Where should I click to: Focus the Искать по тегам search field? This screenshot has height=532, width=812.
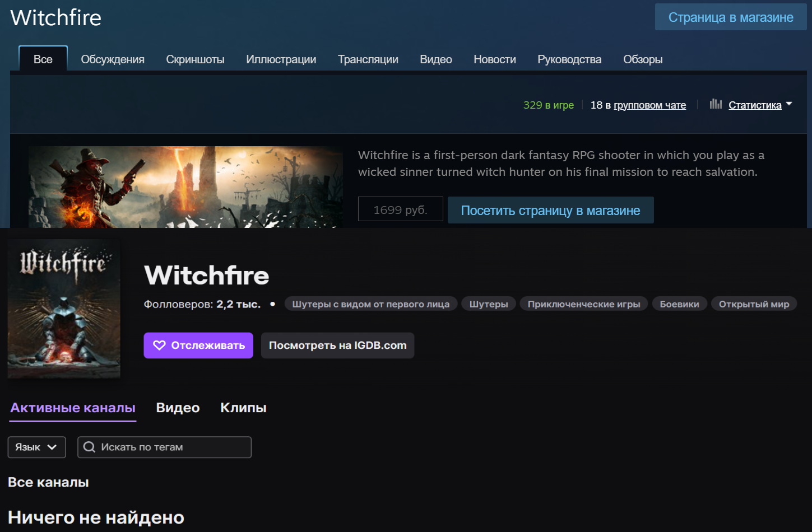tap(164, 447)
